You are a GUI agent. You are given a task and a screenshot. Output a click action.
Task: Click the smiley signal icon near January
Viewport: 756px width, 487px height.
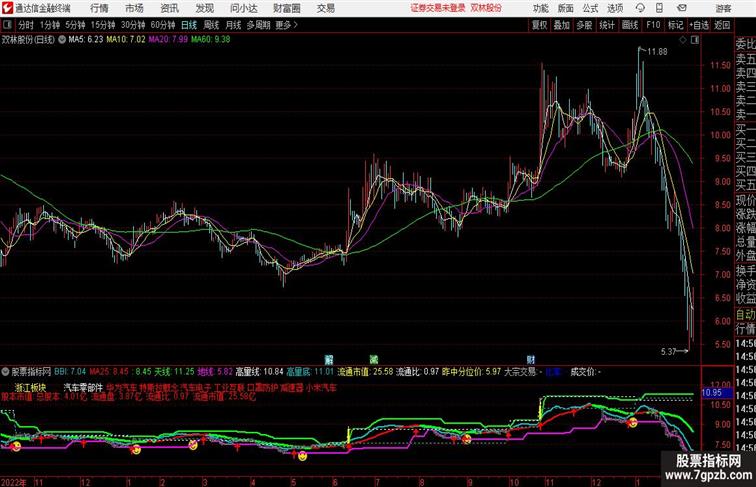coord(136,450)
